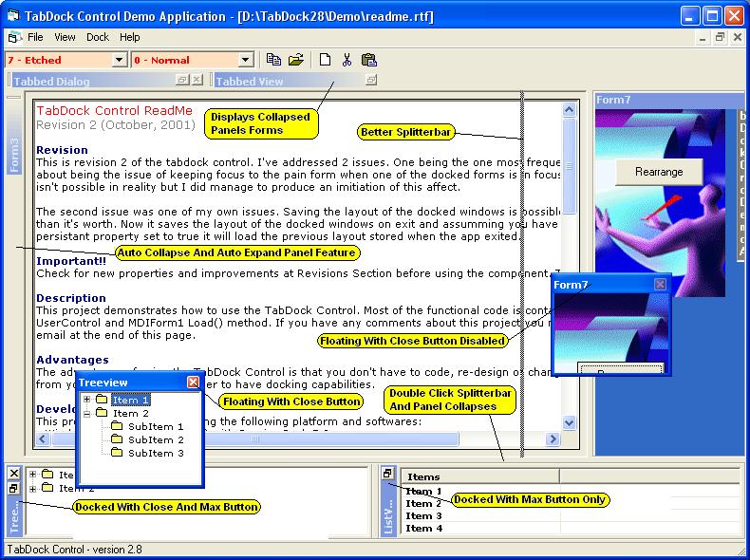Open the '0 - Normal' dropdown
This screenshot has width=750, height=560.
coord(246,60)
